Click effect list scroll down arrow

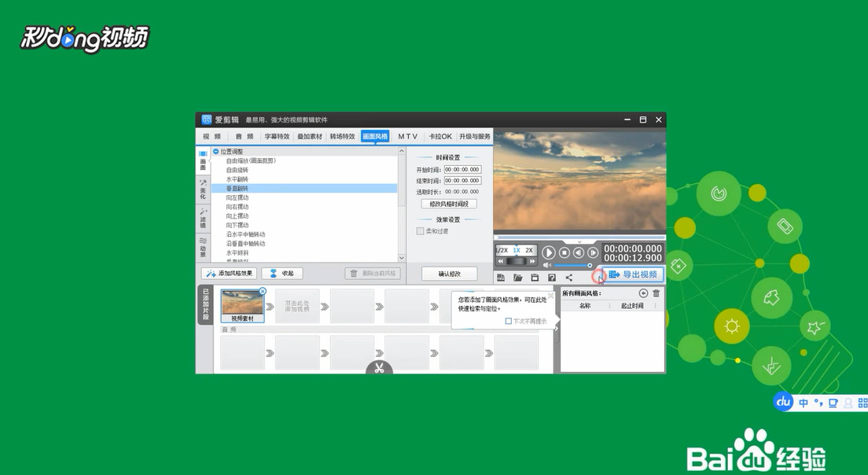(402, 258)
